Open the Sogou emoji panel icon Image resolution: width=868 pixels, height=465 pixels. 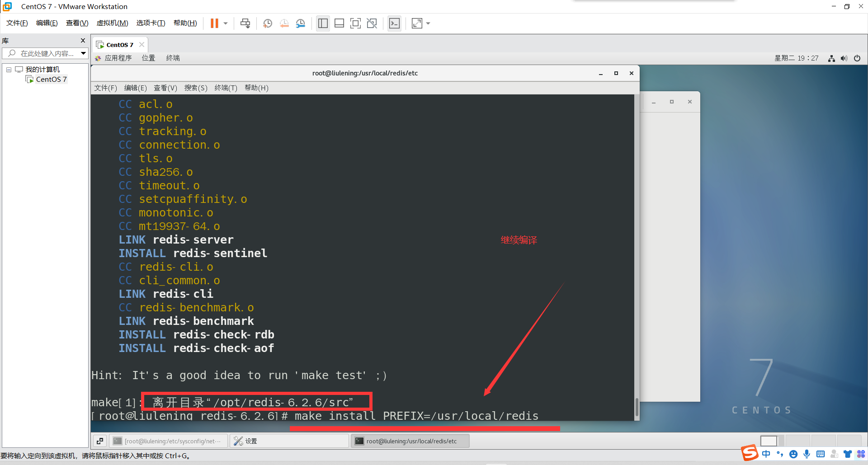[793, 454]
